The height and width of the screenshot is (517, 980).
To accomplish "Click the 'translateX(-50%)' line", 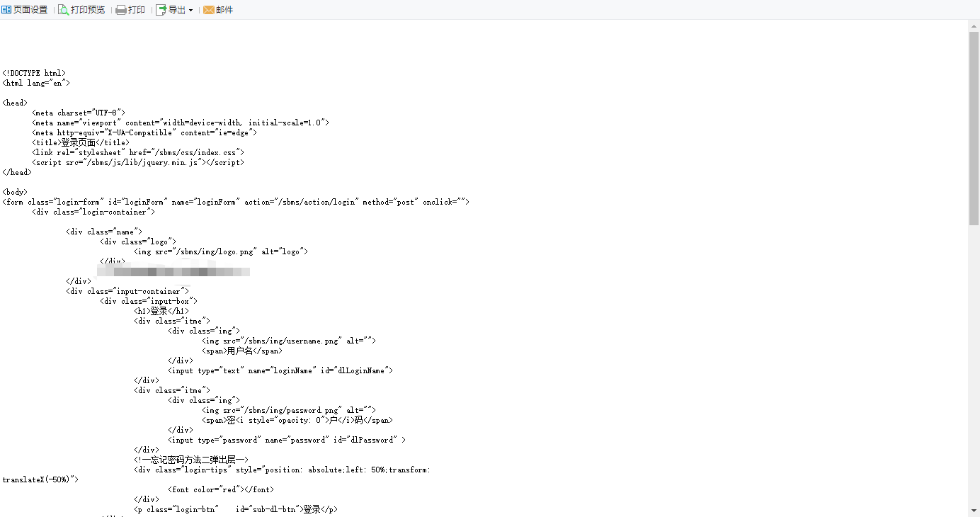I will pyautogui.click(x=40, y=479).
